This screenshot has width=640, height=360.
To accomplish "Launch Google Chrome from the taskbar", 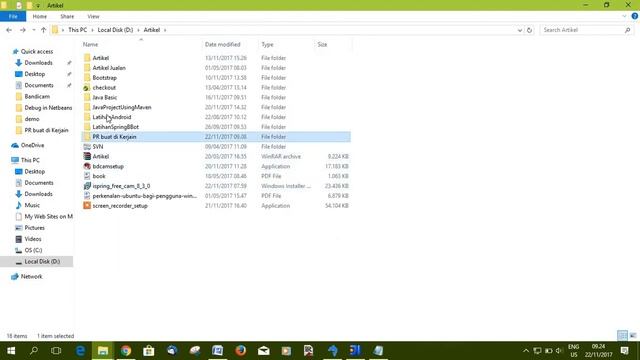I will (126, 351).
